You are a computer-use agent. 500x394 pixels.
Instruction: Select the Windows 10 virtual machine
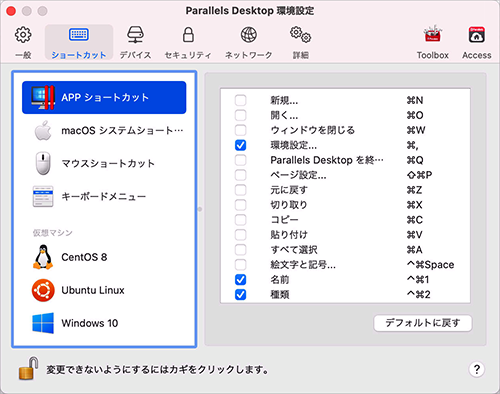[x=104, y=323]
